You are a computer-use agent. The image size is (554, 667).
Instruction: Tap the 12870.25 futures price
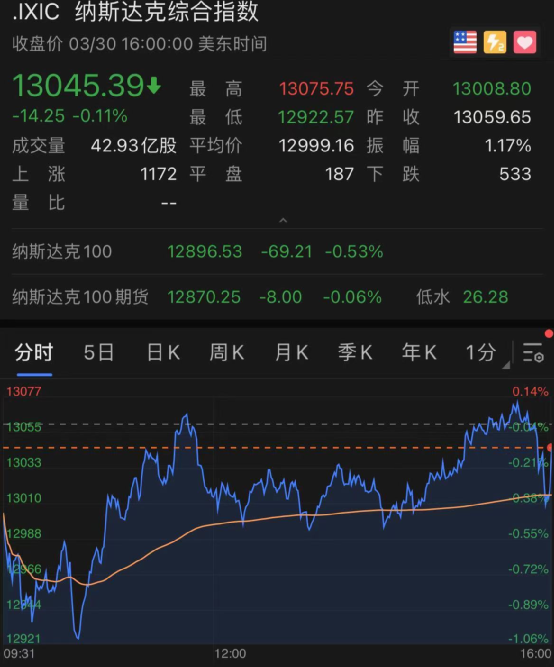pyautogui.click(x=204, y=297)
